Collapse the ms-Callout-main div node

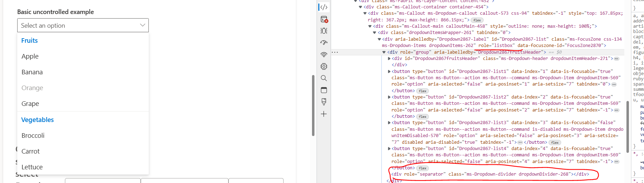click(370, 26)
